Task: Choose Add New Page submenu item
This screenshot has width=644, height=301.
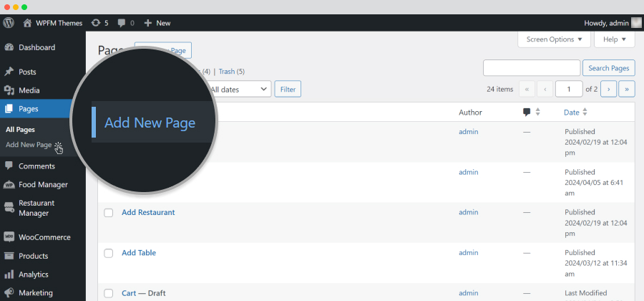Action: point(29,145)
